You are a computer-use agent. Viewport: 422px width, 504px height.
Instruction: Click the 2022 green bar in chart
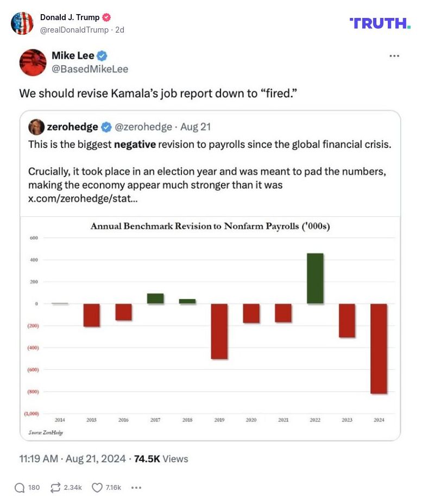coord(315,278)
